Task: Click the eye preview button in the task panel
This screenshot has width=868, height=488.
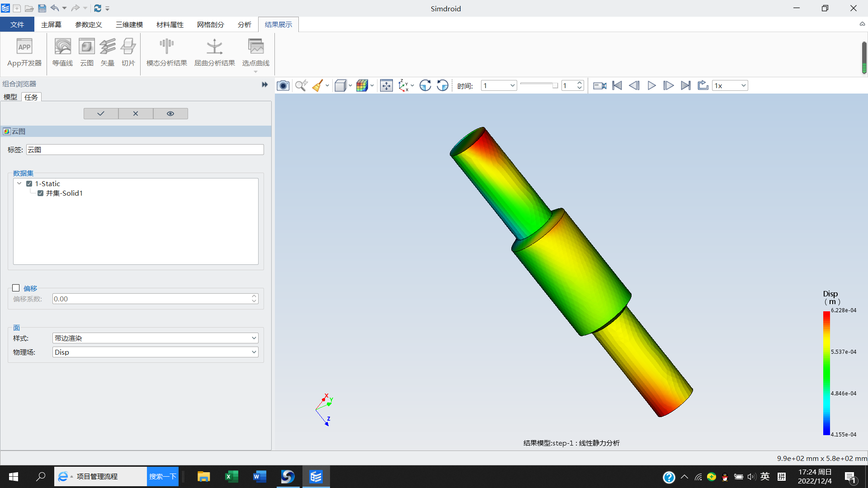Action: tap(170, 114)
